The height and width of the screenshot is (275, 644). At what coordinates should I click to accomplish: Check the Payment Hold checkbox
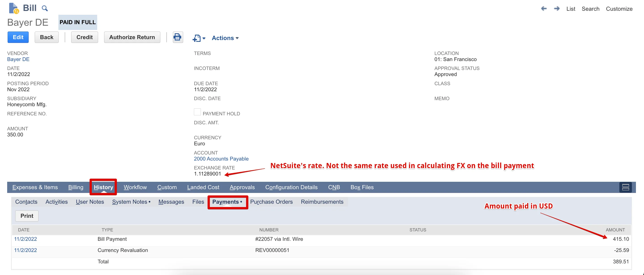[197, 112]
